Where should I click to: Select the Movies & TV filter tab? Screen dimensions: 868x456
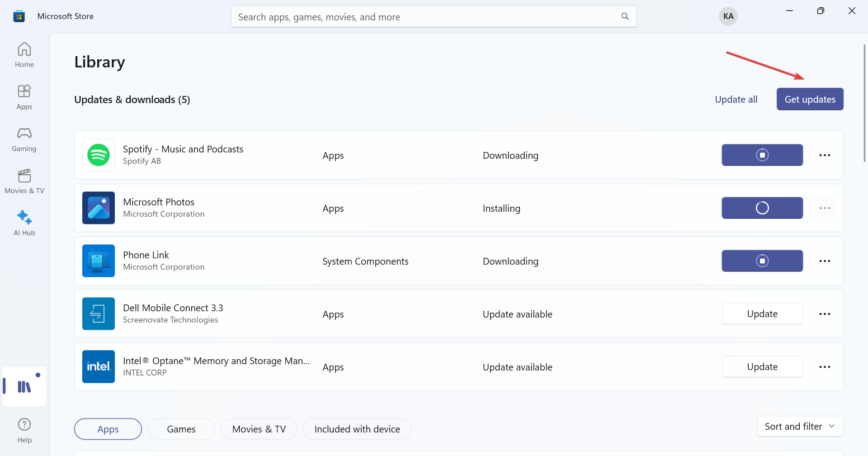[x=259, y=429]
